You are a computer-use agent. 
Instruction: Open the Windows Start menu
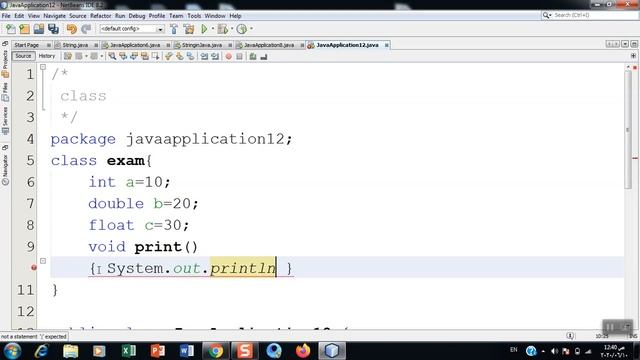coord(12,351)
